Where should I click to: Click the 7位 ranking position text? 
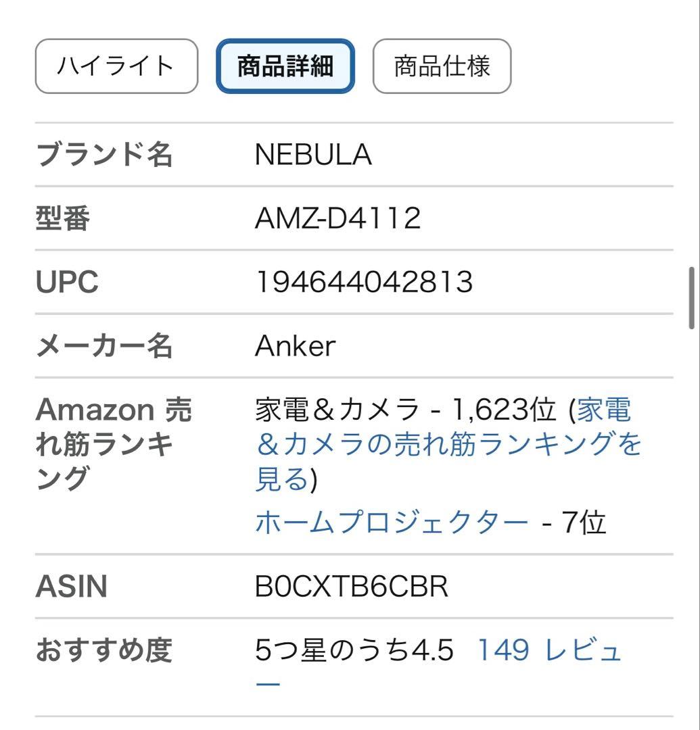[590, 520]
